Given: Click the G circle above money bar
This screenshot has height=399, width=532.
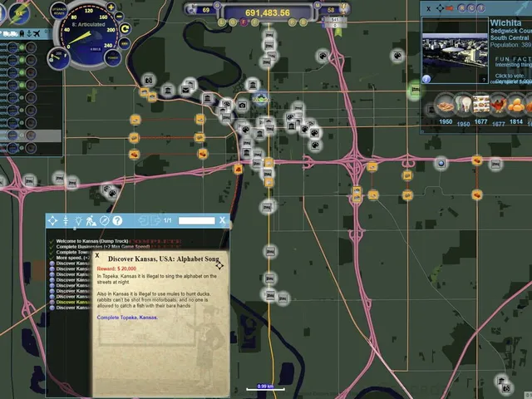Looking at the screenshot, I should tap(217, 5).
